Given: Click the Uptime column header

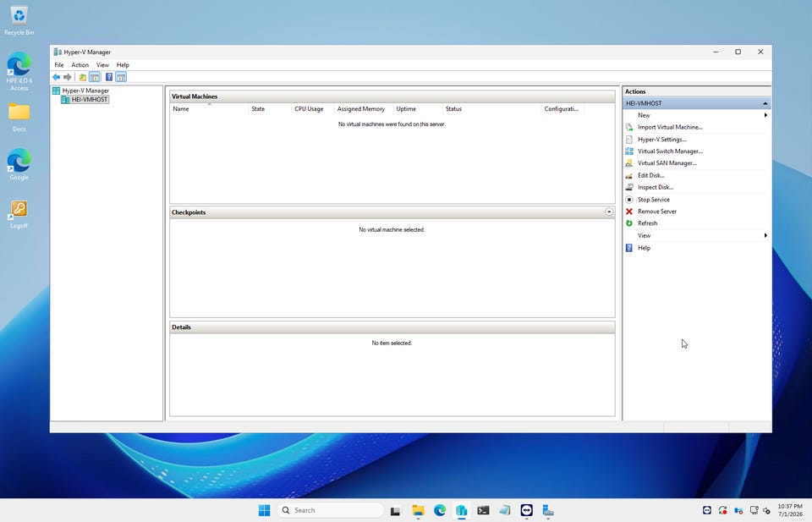Looking at the screenshot, I should pos(418,109).
